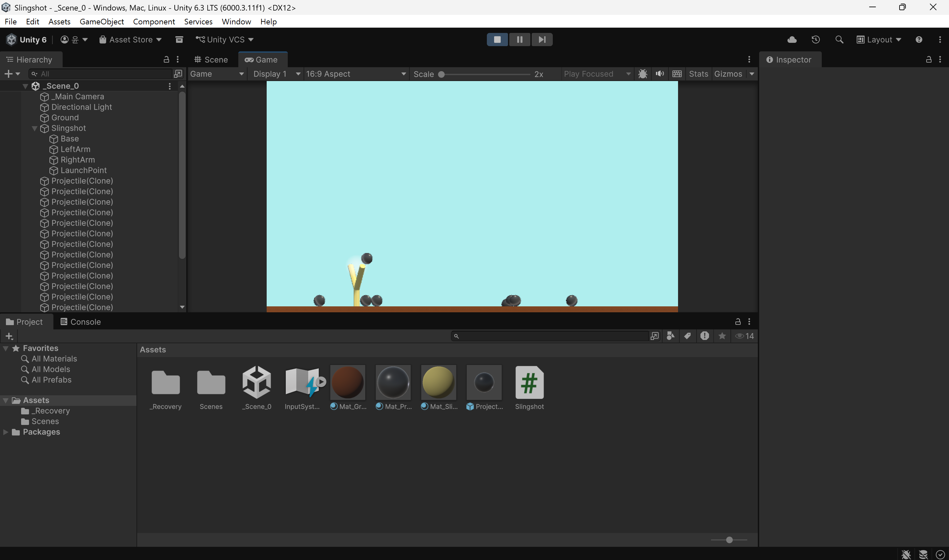Open the Console tab
This screenshot has height=560, width=949.
pyautogui.click(x=81, y=322)
